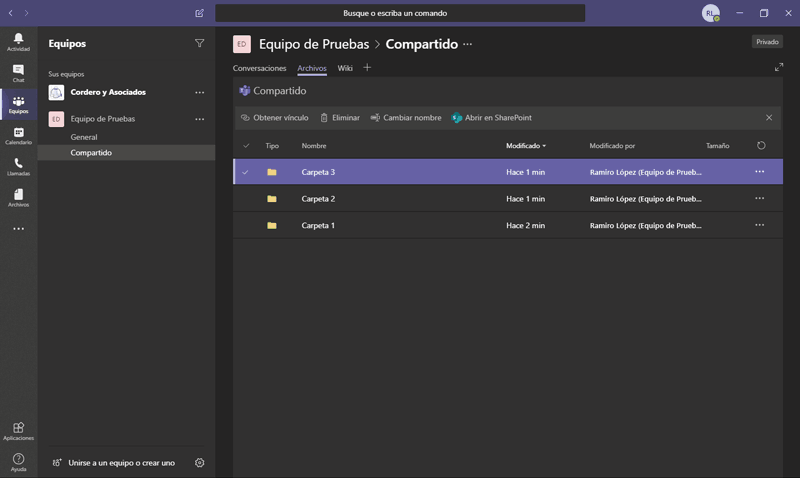This screenshot has height=478, width=800.
Task: Click Abrir en SharePoint
Action: 492,118
